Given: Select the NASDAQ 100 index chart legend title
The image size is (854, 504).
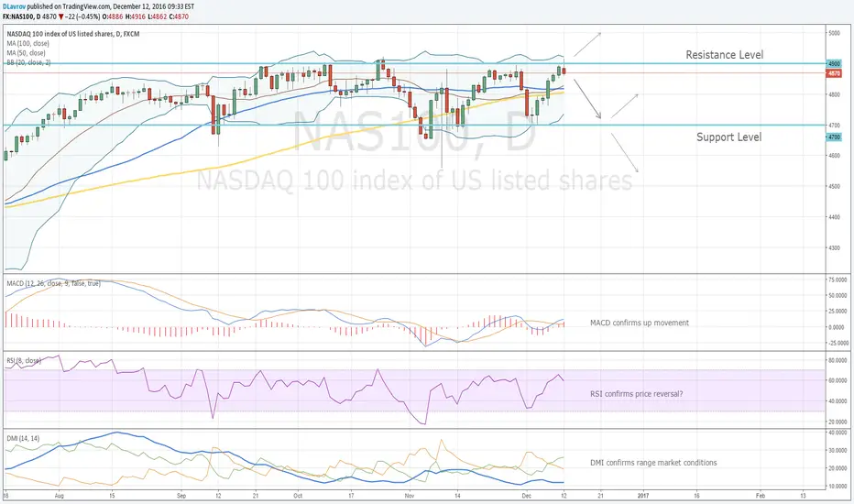Looking at the screenshot, I should (73, 34).
